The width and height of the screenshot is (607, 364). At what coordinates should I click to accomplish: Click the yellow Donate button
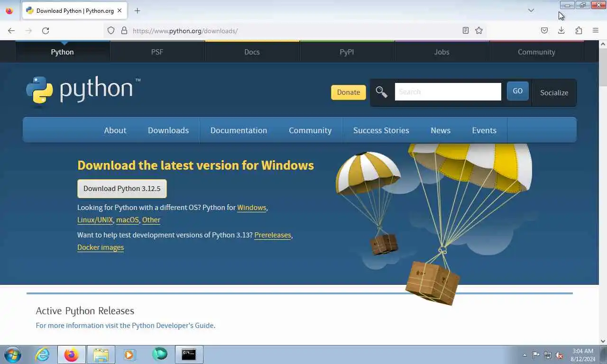click(x=349, y=92)
